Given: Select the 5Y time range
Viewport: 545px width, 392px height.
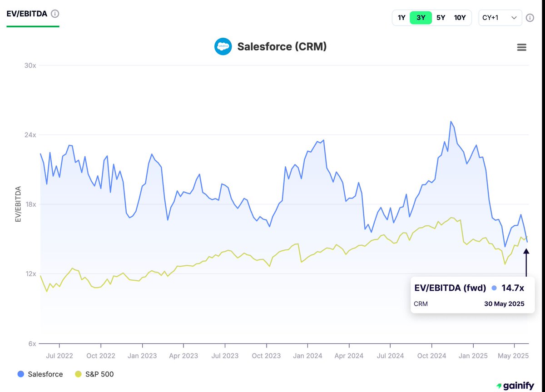Looking at the screenshot, I should click(441, 18).
